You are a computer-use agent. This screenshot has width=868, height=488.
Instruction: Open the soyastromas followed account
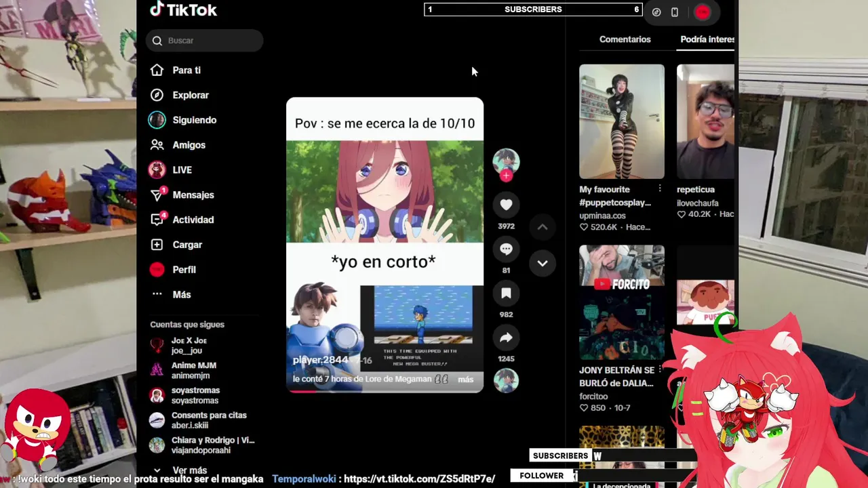(x=202, y=395)
